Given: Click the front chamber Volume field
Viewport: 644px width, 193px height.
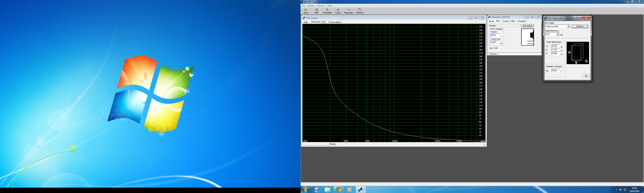Looking at the screenshot, I should [495, 35].
